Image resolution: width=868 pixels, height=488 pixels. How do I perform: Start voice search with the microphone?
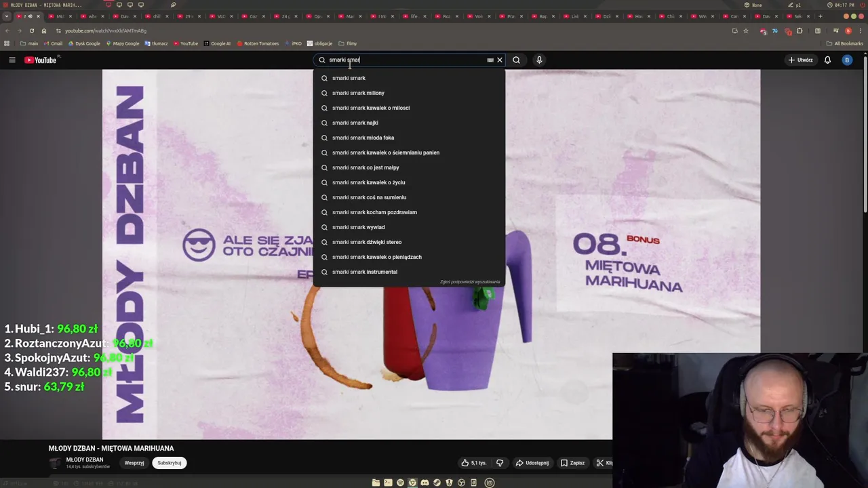coord(539,60)
